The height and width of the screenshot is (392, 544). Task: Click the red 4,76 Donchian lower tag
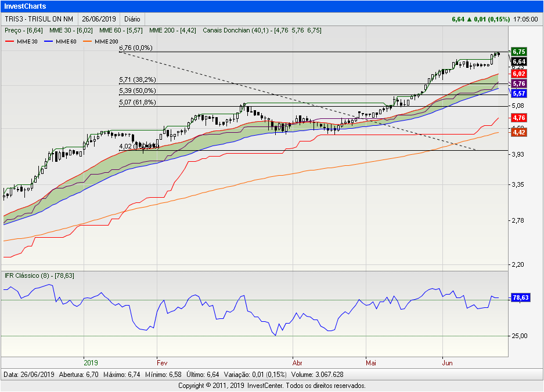(519, 118)
